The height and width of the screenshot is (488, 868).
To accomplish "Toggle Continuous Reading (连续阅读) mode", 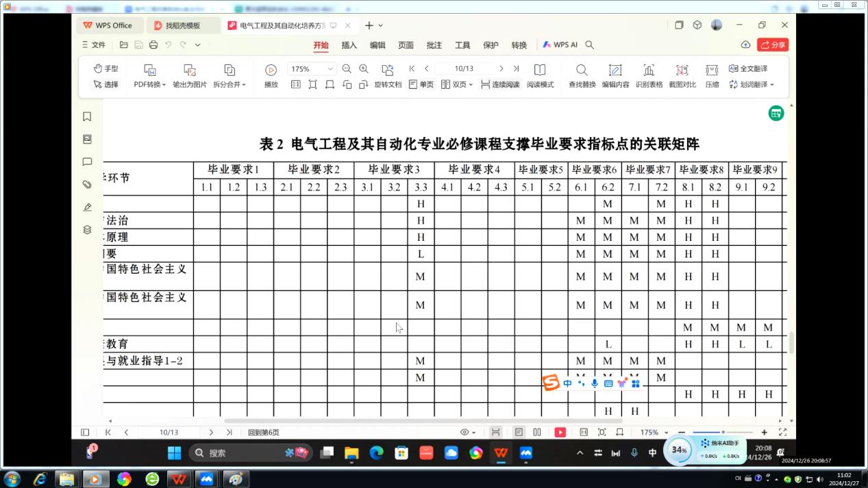I will (500, 85).
